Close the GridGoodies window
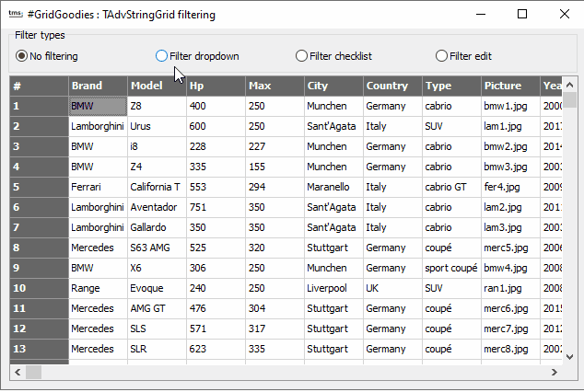Screen dimensions: 584x392 click(565, 14)
